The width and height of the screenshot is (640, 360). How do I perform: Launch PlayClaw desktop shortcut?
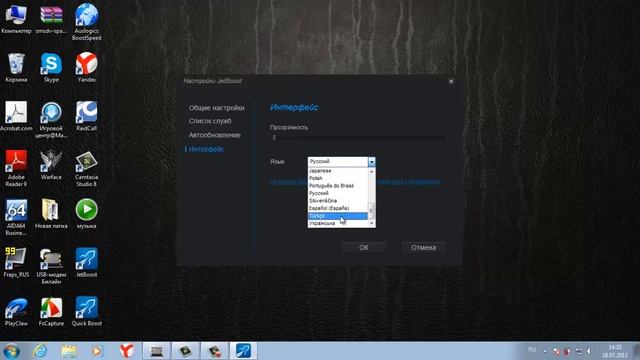16,311
